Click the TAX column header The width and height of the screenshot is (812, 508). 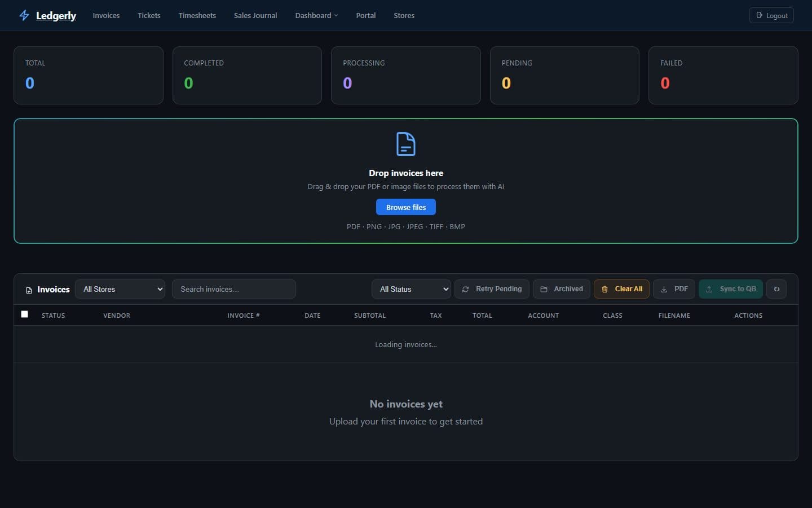436,316
